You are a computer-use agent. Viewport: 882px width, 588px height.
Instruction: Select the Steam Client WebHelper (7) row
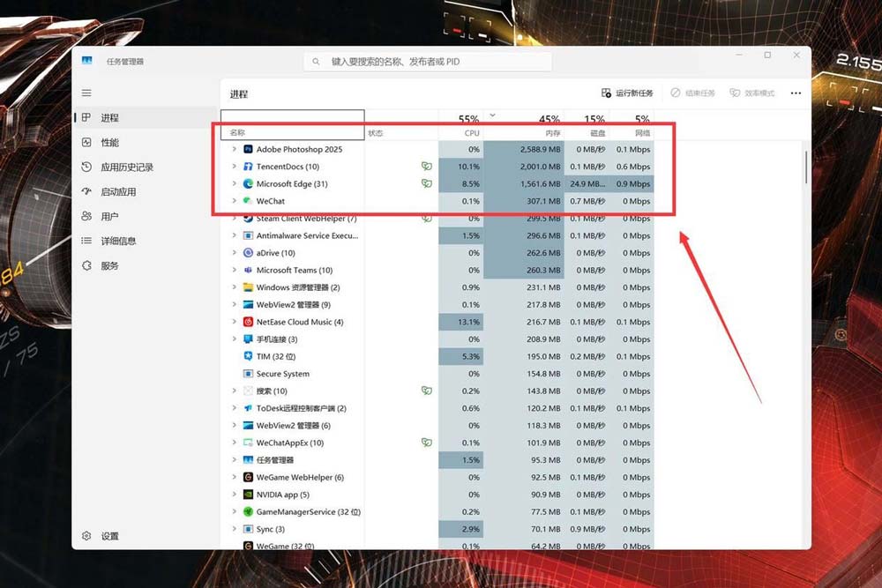[437, 218]
